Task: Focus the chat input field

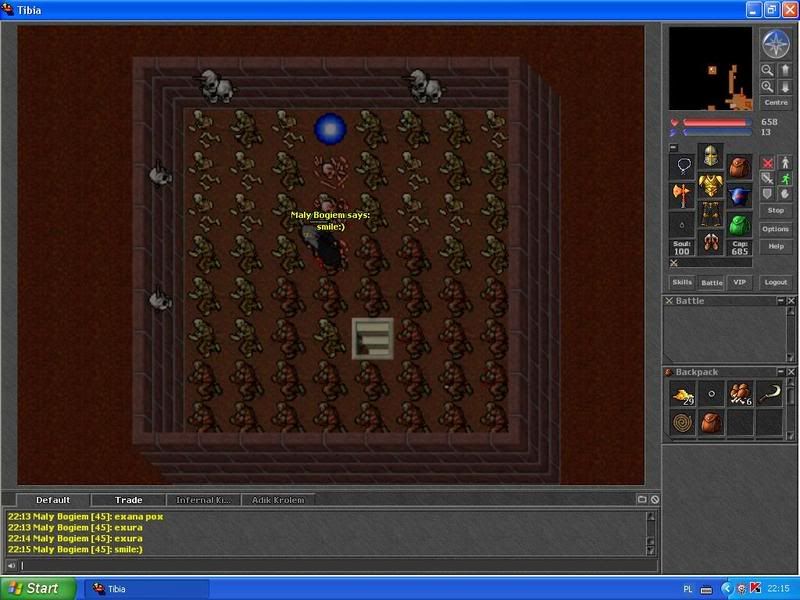Action: pos(338,565)
